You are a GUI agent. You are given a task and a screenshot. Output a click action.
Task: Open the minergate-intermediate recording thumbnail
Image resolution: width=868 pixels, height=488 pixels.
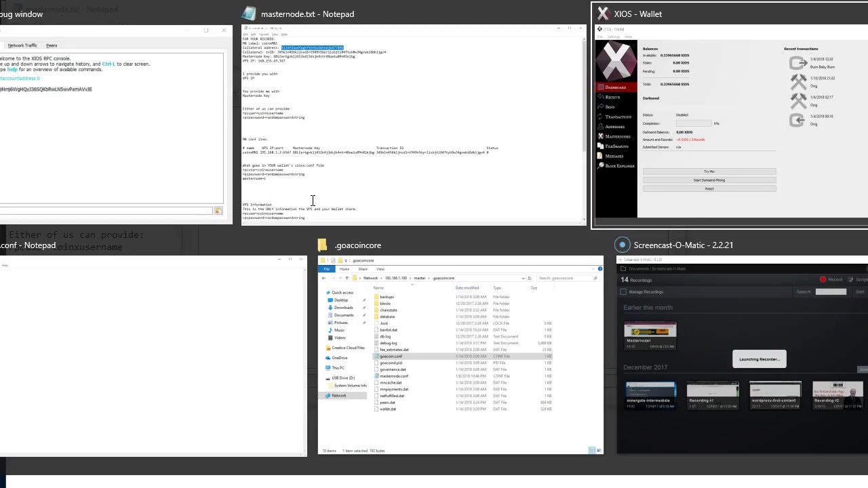tap(650, 395)
